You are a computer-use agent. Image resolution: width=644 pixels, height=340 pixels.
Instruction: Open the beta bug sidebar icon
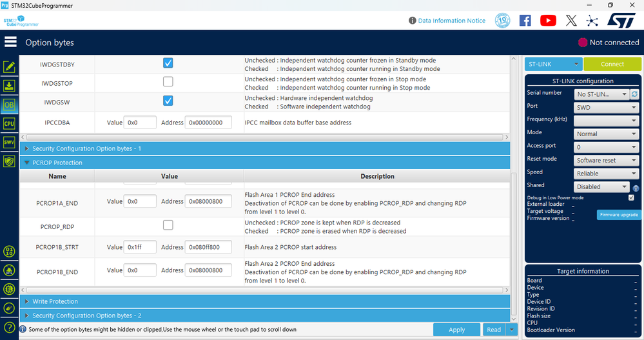9,270
